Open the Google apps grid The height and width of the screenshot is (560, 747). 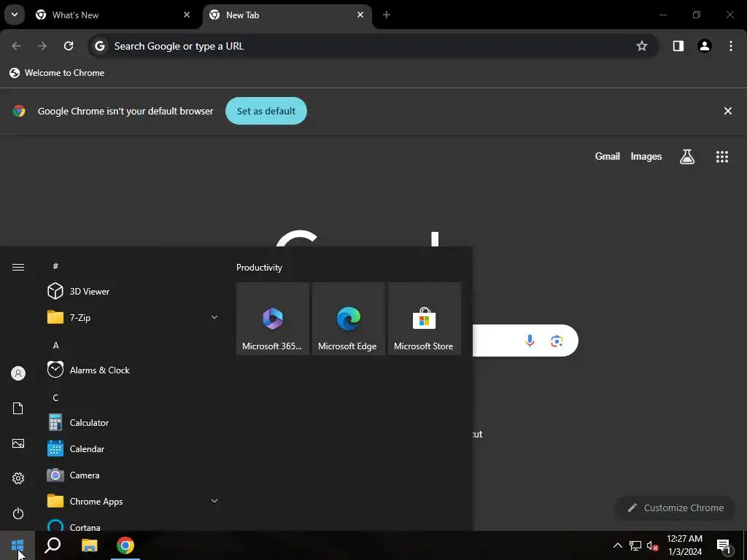721,156
